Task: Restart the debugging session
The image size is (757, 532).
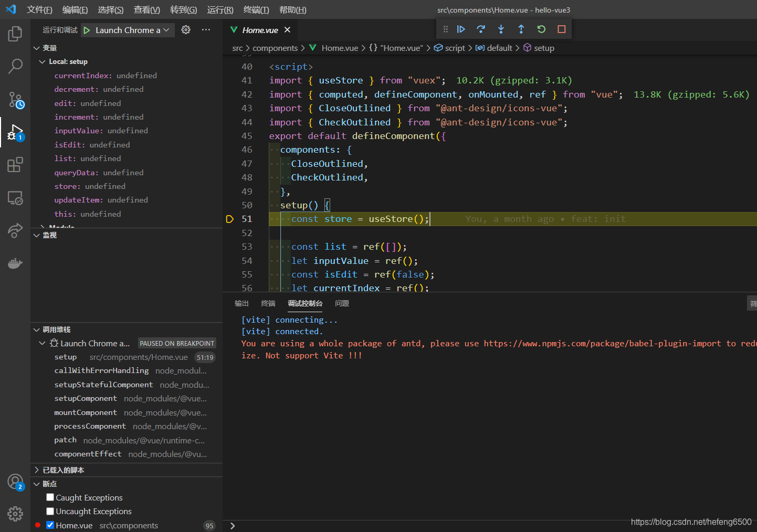Action: click(541, 29)
